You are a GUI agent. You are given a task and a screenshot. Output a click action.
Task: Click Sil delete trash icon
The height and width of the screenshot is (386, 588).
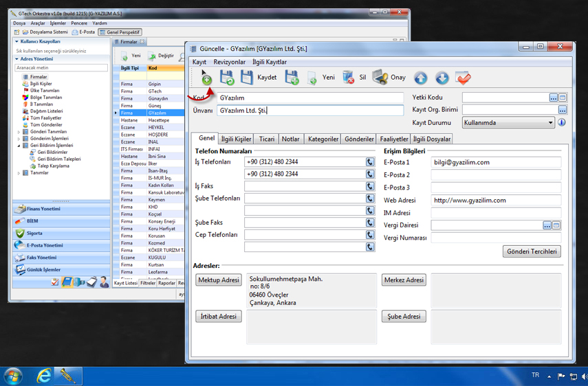pos(354,77)
